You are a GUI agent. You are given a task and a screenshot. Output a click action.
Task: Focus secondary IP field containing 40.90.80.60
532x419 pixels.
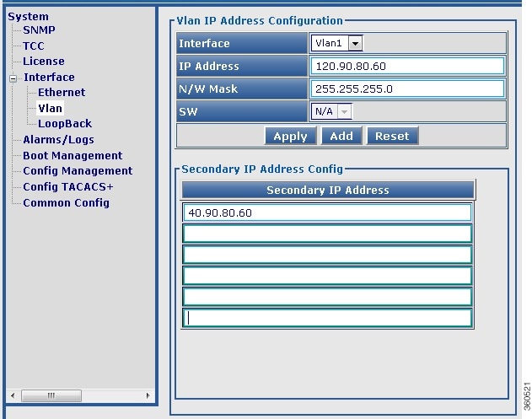point(327,212)
